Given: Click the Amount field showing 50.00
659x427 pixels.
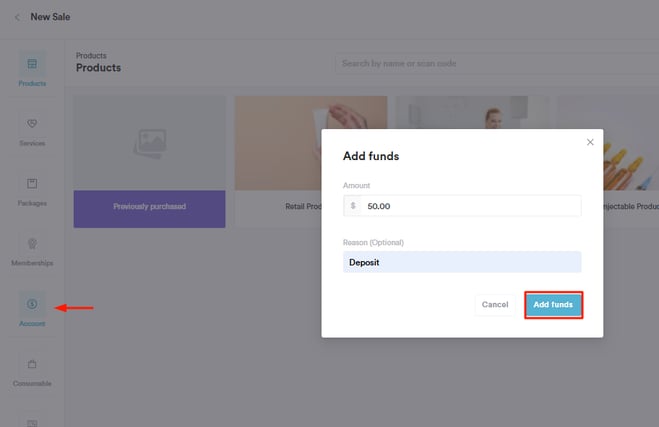Looking at the screenshot, I should [x=470, y=205].
